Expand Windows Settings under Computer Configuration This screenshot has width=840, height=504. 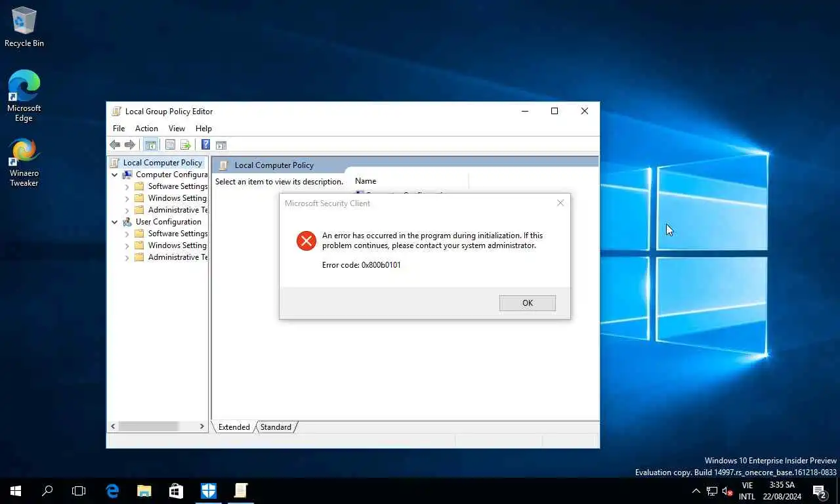127,198
